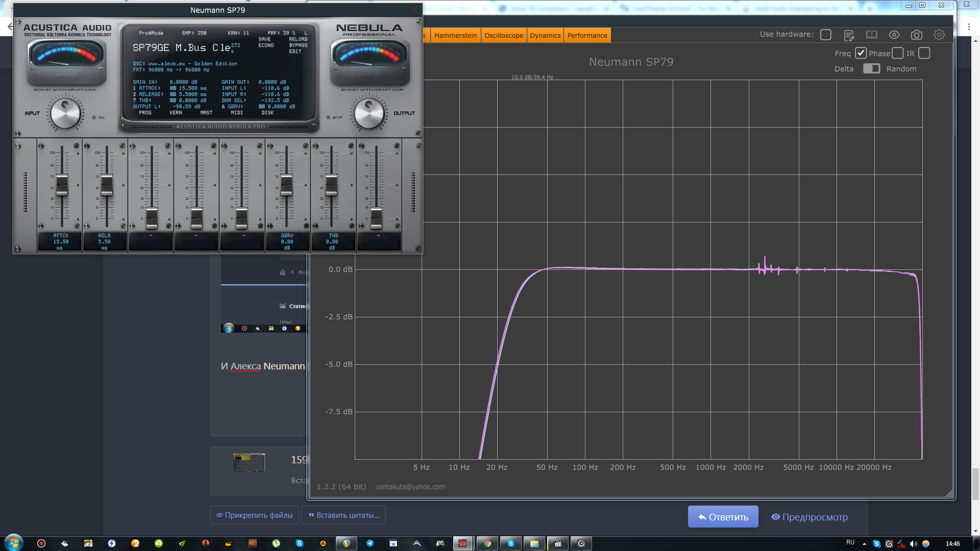Click the RU language indicator
Screen dimensions: 980x551
tap(850, 542)
